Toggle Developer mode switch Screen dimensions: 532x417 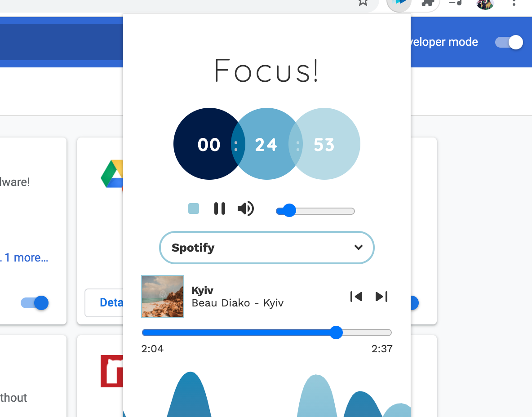click(x=509, y=42)
